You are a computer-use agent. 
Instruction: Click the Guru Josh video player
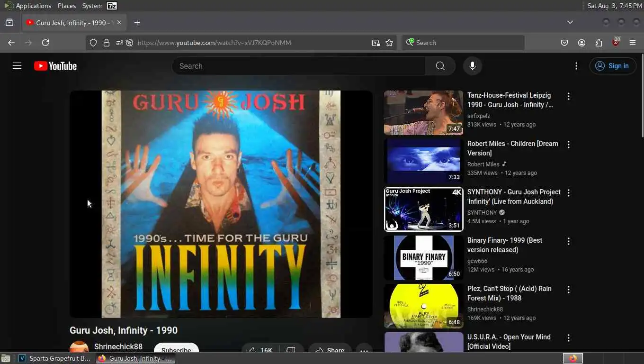coord(221,204)
